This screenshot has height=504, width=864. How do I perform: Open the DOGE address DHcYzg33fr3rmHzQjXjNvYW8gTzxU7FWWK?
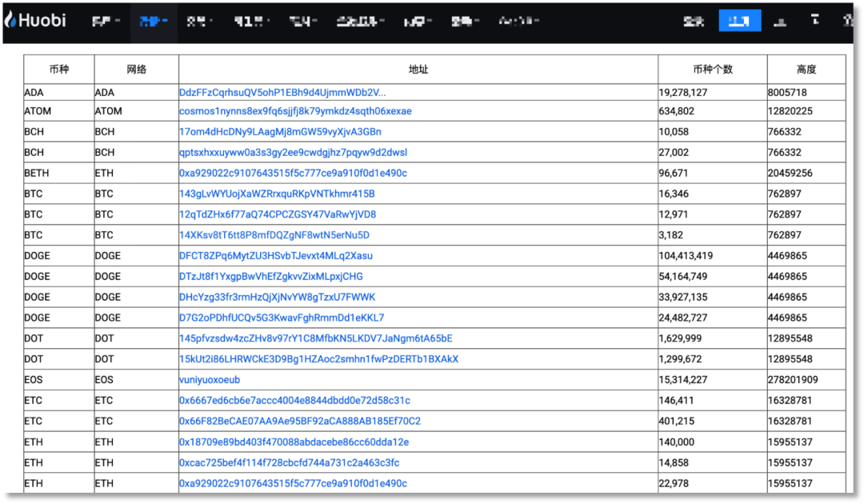pos(277,297)
